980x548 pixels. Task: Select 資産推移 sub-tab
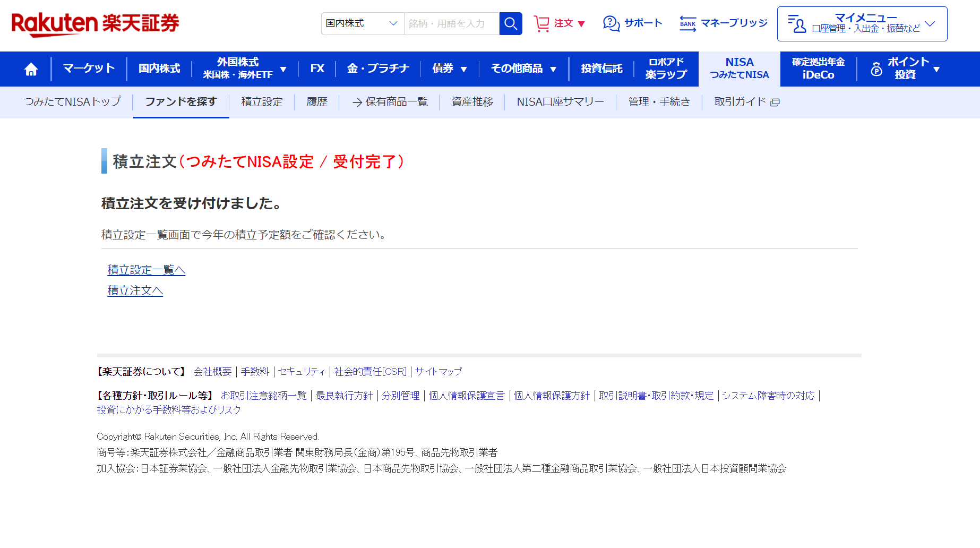pyautogui.click(x=472, y=101)
